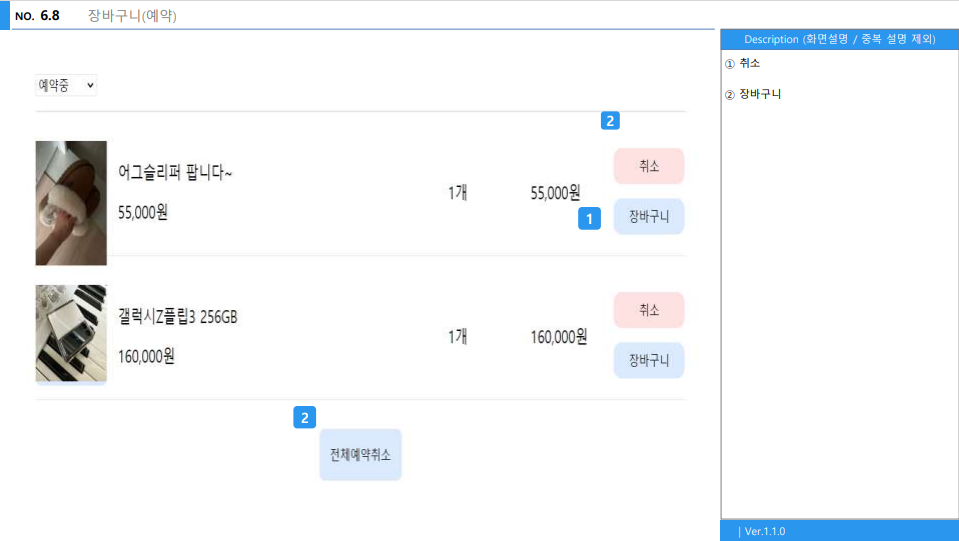This screenshot has height=541, width=959.
Task: Click the description entry ① 취소
Action: coord(742,64)
